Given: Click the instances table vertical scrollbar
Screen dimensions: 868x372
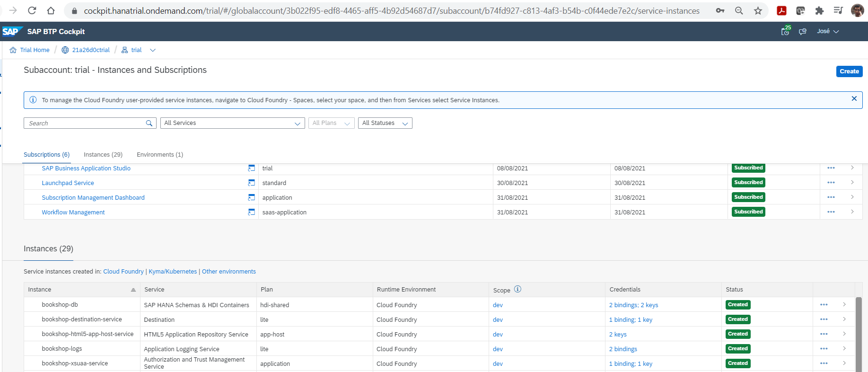Looking at the screenshot, I should pos(859,334).
